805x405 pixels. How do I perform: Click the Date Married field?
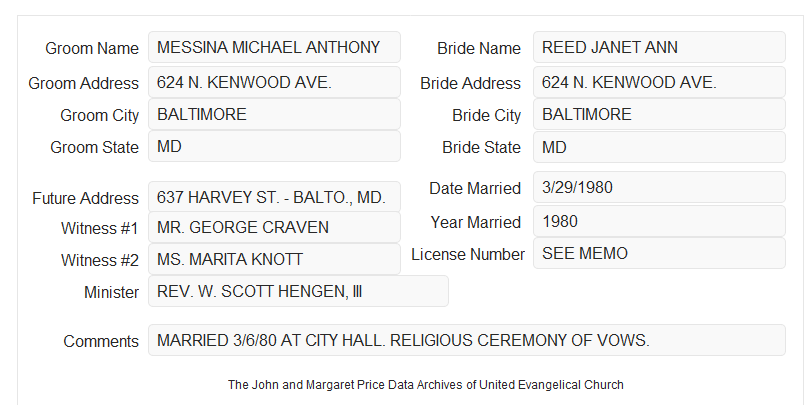pyautogui.click(x=659, y=187)
